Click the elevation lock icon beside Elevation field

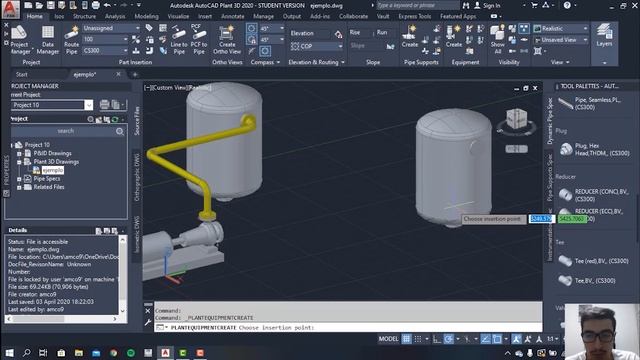(x=338, y=34)
